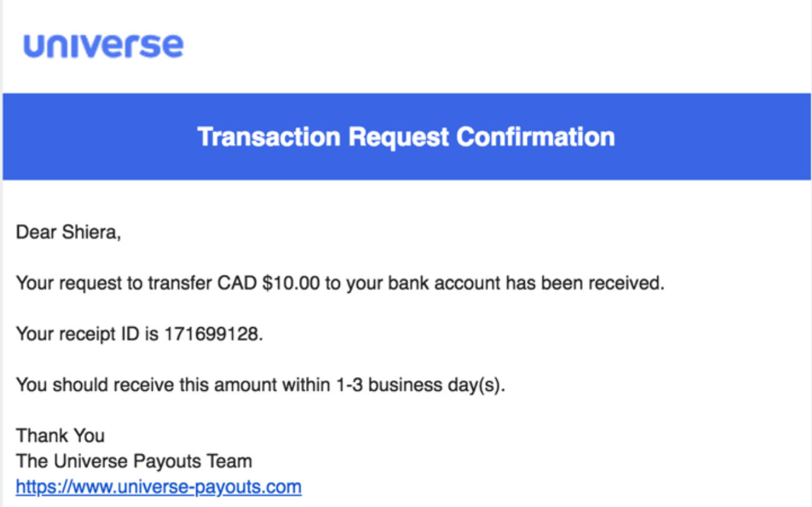Click the 'Your receipt ID is' text
This screenshot has height=507, width=812.
pos(87,334)
